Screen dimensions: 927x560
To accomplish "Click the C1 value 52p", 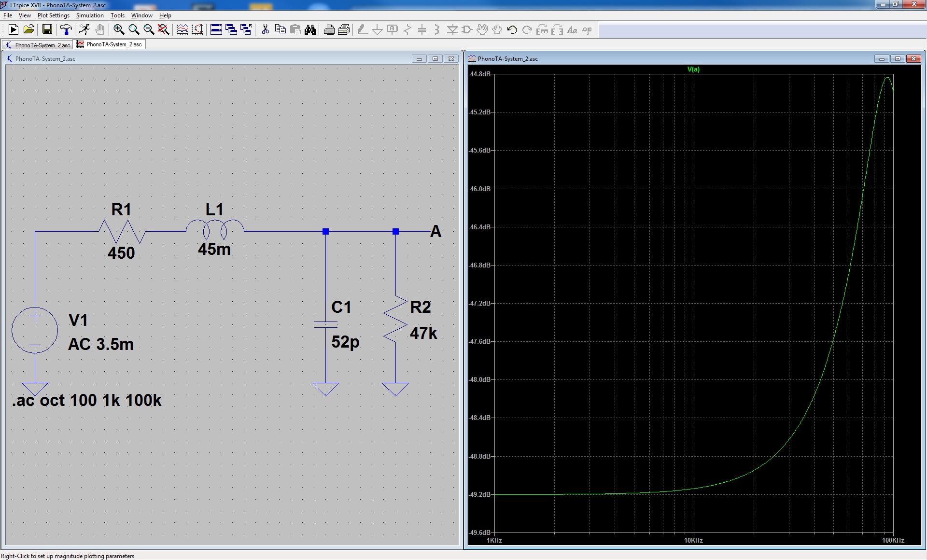I will 345,342.
